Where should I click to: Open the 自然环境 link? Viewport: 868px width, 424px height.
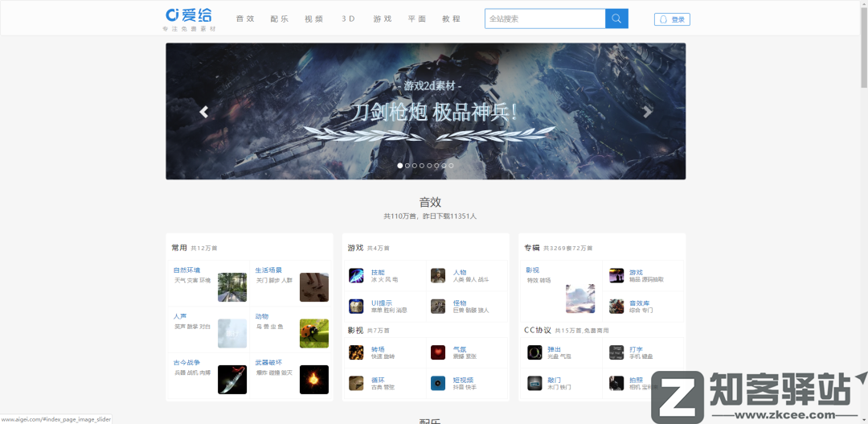coord(186,270)
